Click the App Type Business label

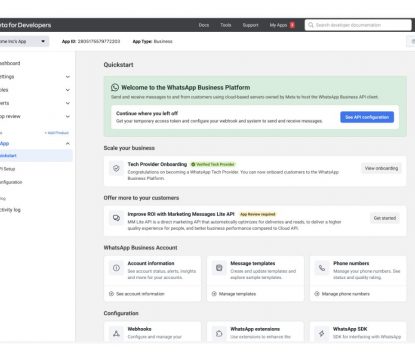pyautogui.click(x=152, y=41)
